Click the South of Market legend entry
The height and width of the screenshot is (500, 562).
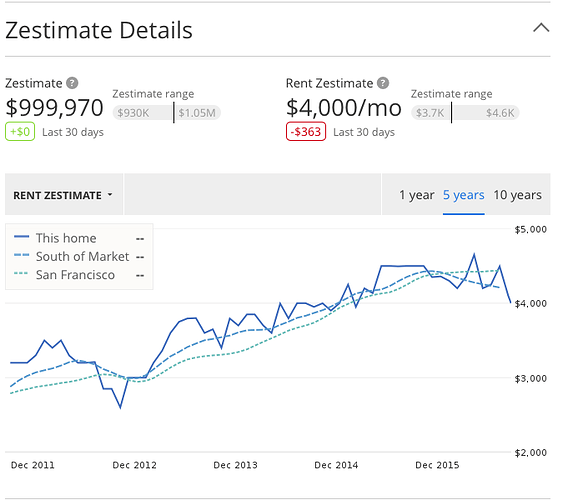tap(79, 257)
